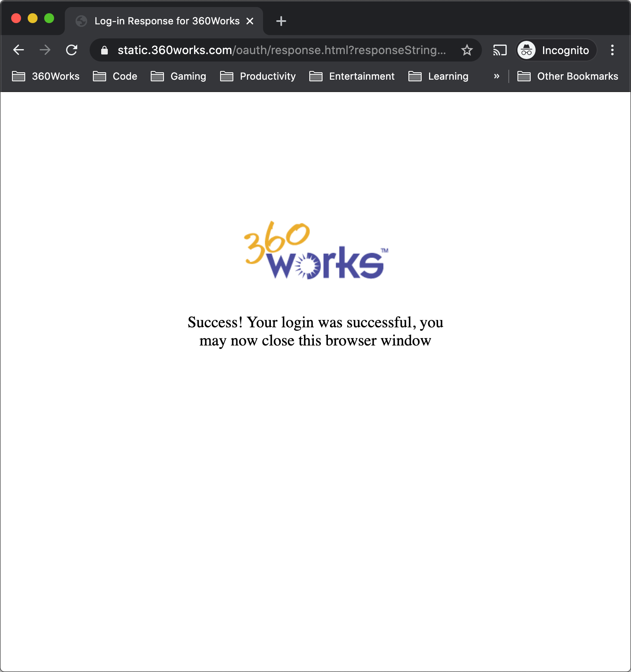Bookmark this page with the star icon
Screen dimensions: 631x672
click(467, 50)
